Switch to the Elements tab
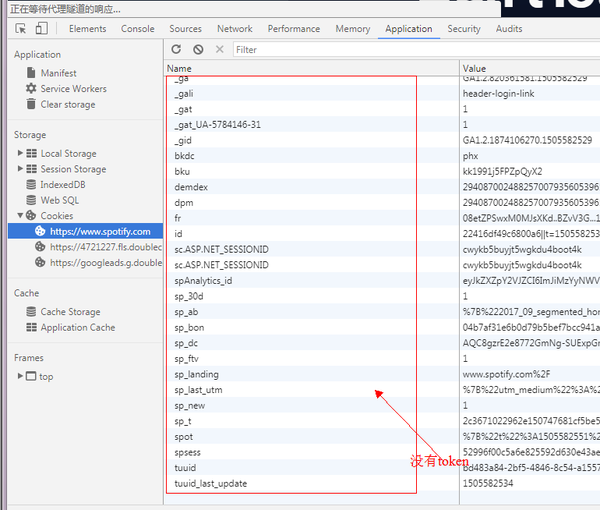600x510 pixels. 88,29
